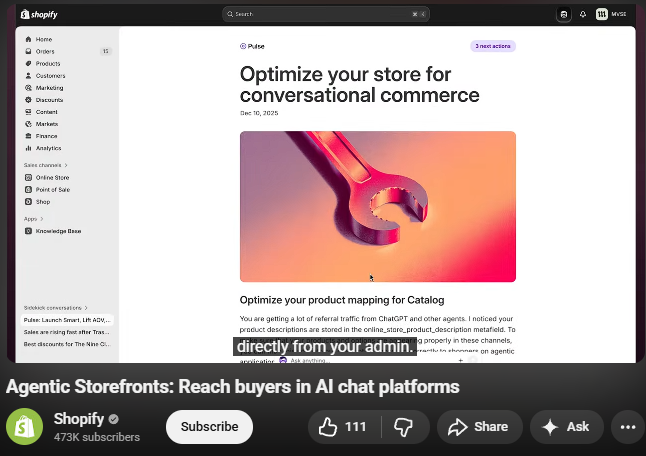Go to Analytics in the sidebar
646x456 pixels.
pos(48,148)
